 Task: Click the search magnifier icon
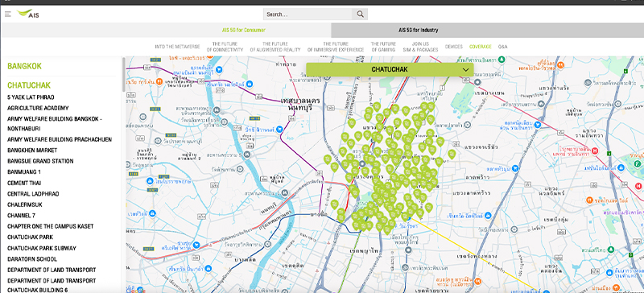coord(360,14)
